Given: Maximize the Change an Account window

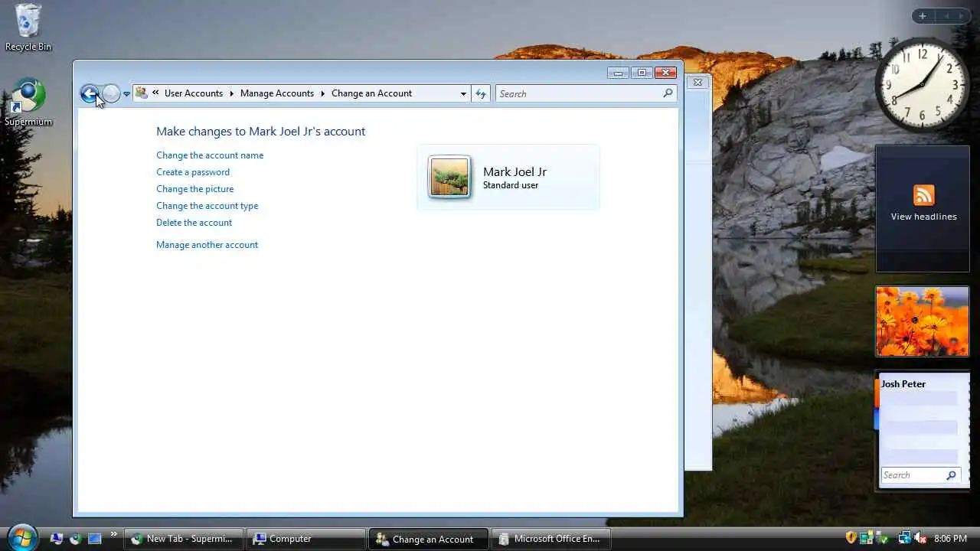Looking at the screenshot, I should (x=642, y=73).
